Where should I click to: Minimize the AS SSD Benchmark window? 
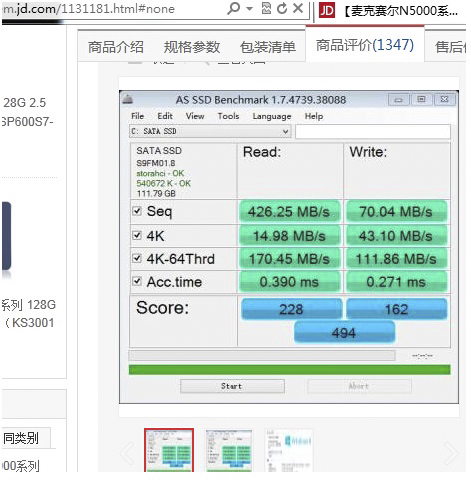[x=398, y=99]
